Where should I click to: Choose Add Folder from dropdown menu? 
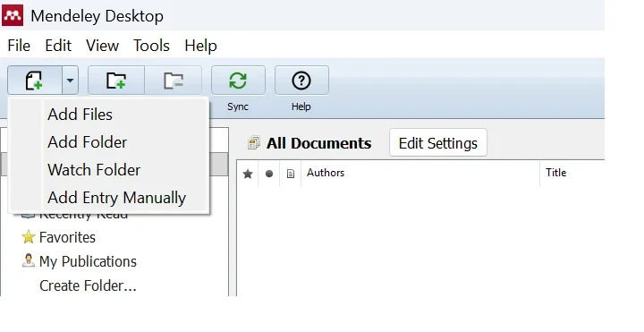(x=109, y=142)
